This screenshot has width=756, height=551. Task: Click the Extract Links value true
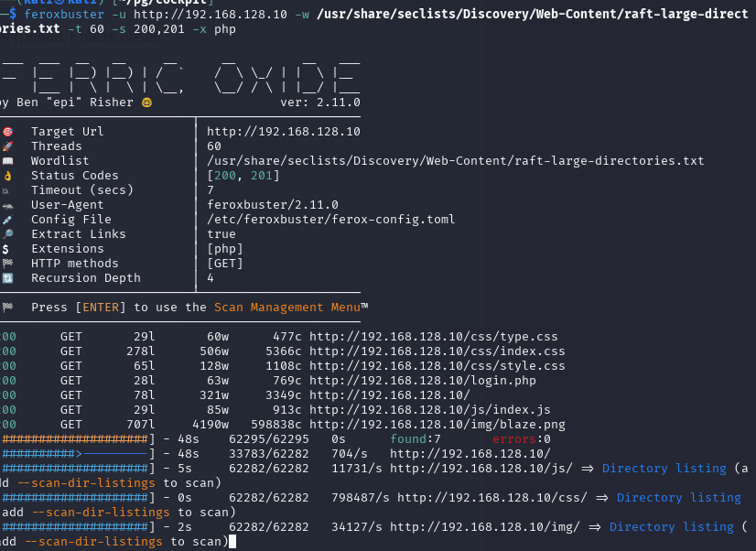(x=221, y=234)
